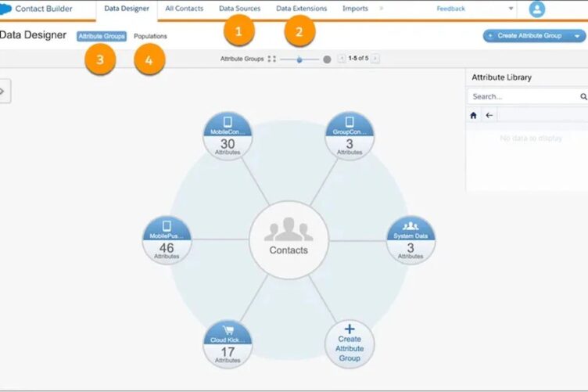Open the MobileConnect attribute group node
The width and height of the screenshot is (588, 392).
tap(228, 136)
